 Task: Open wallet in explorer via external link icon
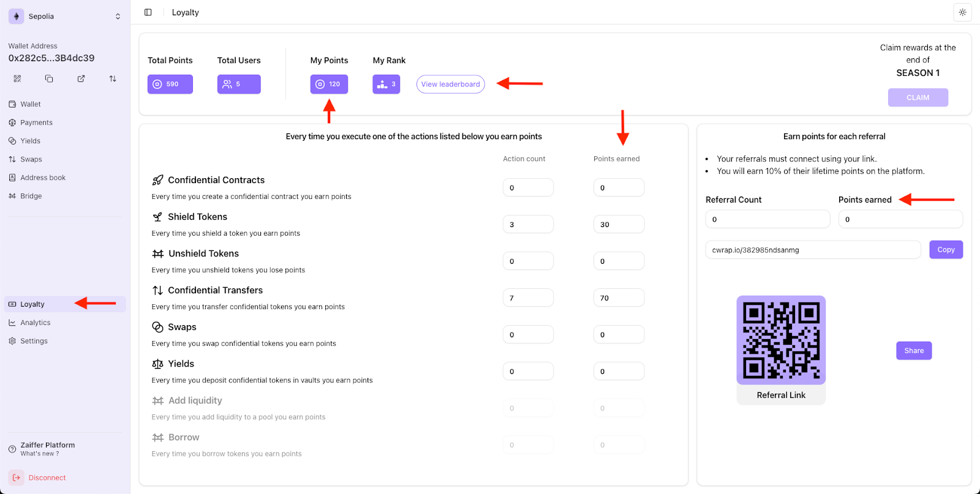(x=81, y=78)
